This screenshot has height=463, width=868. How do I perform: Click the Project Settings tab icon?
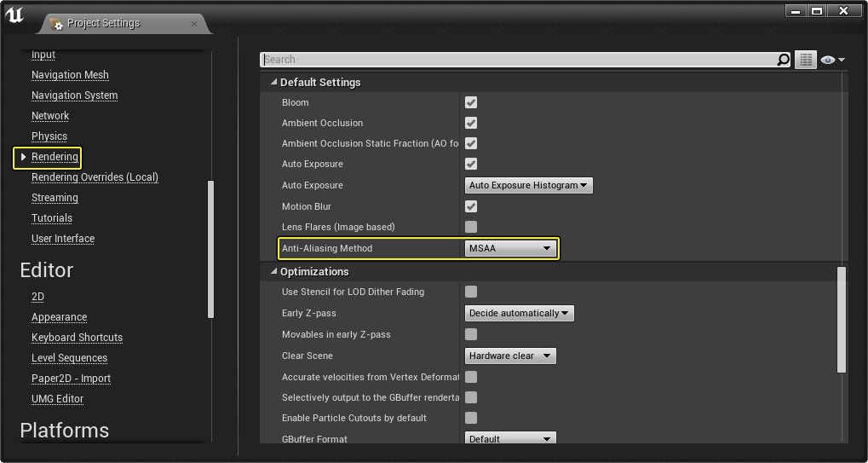56,24
